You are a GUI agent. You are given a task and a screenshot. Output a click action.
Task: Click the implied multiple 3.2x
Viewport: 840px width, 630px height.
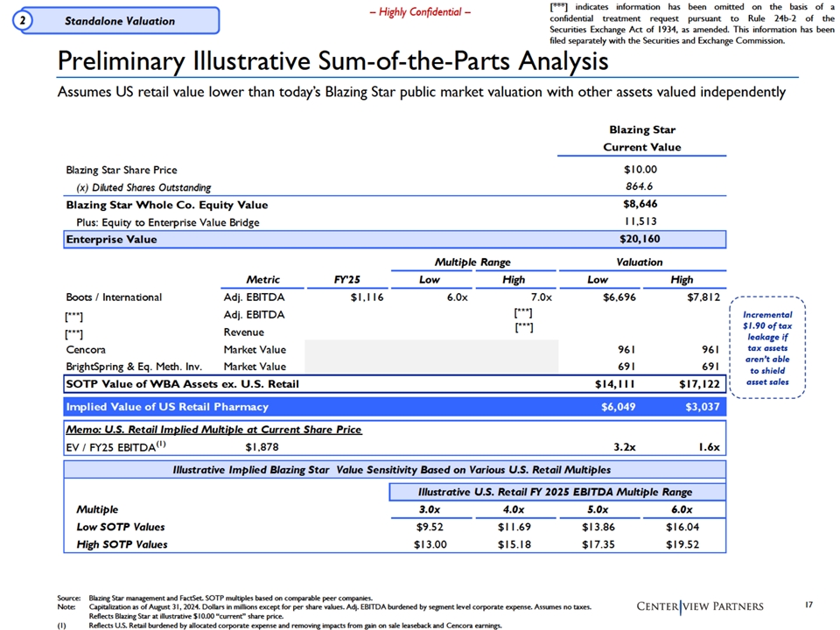pos(625,447)
